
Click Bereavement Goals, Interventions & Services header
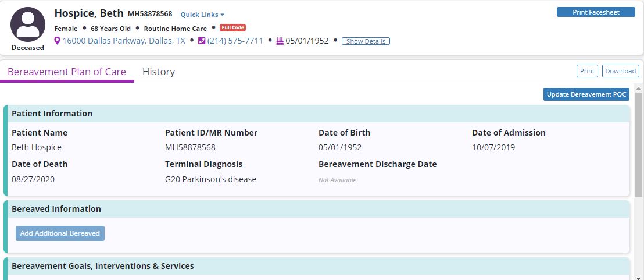pyautogui.click(x=103, y=266)
